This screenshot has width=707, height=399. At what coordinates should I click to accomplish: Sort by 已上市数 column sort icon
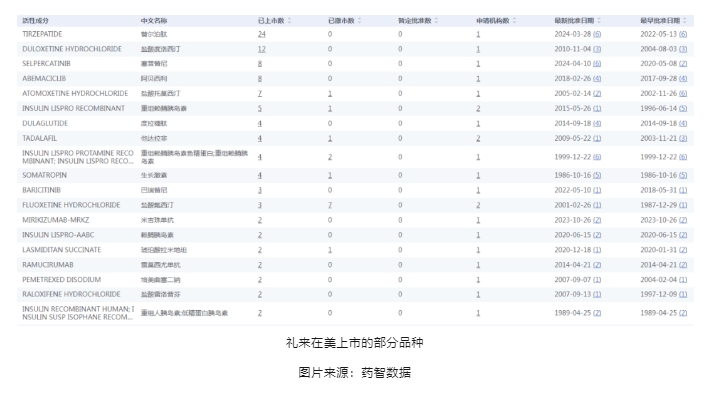(x=289, y=21)
